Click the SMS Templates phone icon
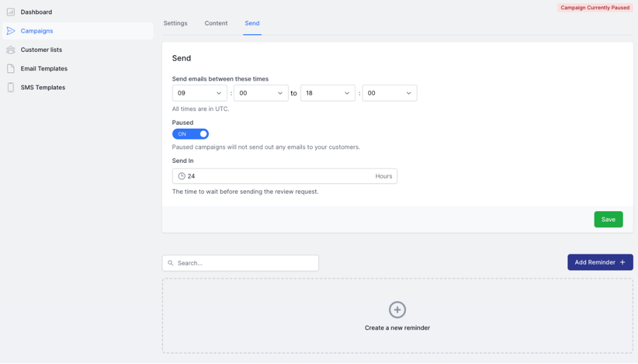The width and height of the screenshot is (638, 364). (11, 87)
